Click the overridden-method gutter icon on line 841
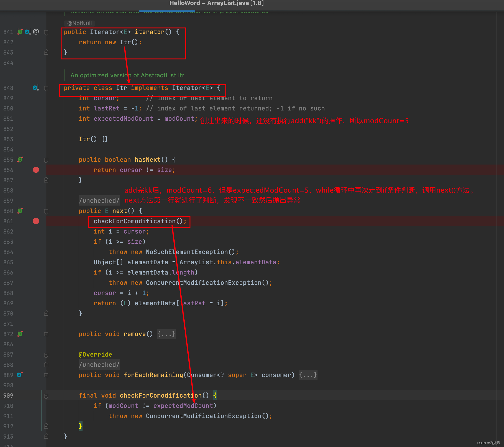Screen dimensions: 504x447 pyautogui.click(x=28, y=31)
